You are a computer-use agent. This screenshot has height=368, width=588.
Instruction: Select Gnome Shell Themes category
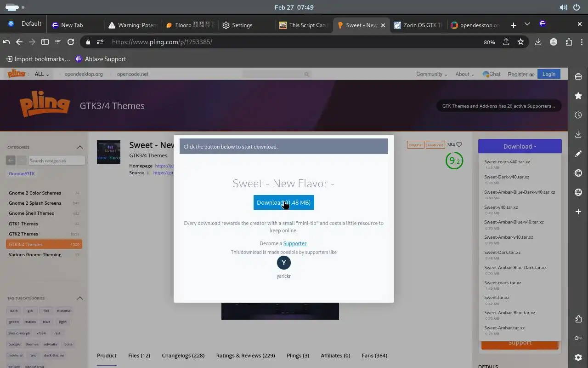pyautogui.click(x=31, y=213)
